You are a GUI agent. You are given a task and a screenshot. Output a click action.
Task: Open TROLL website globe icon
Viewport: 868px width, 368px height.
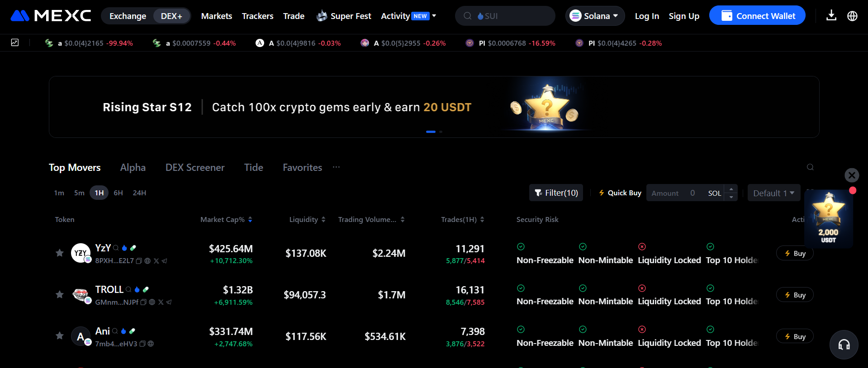152,302
